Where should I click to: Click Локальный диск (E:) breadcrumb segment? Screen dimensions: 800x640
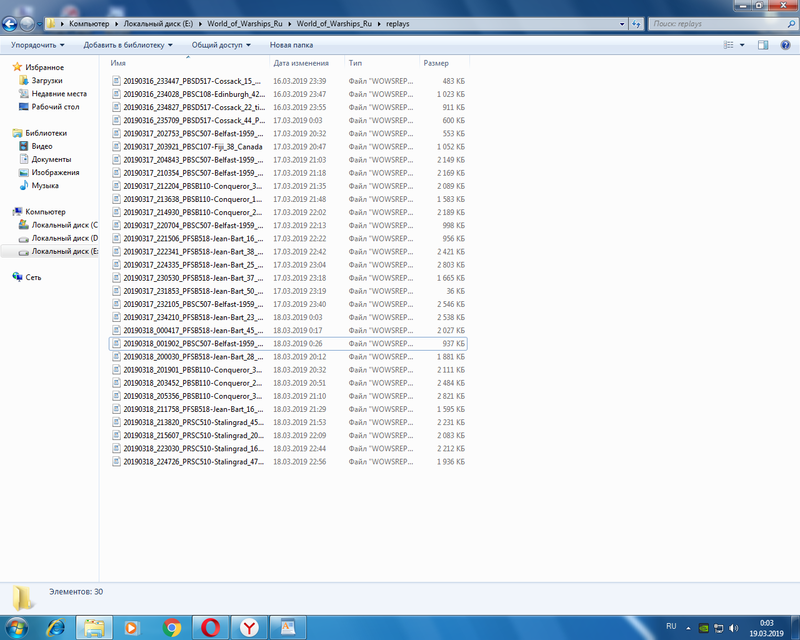(158, 24)
